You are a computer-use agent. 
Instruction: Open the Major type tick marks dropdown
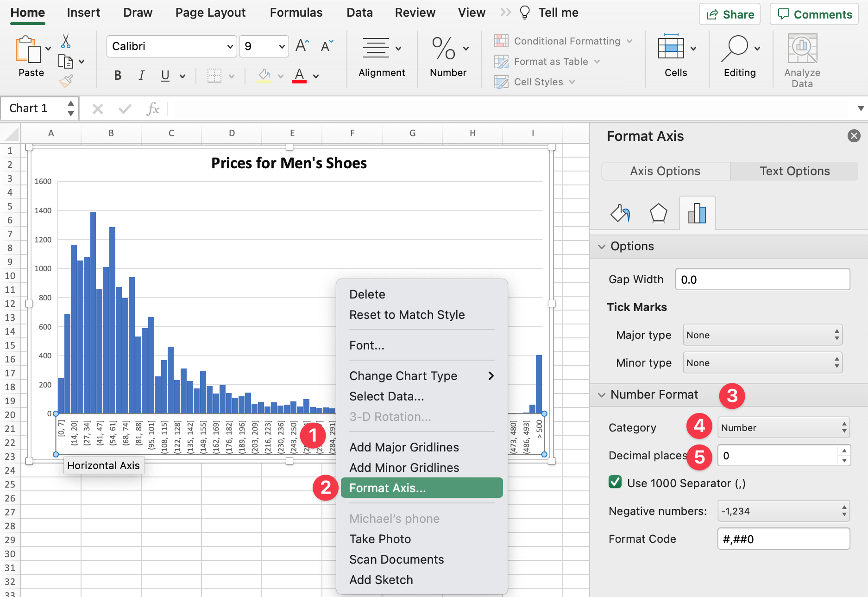point(762,335)
